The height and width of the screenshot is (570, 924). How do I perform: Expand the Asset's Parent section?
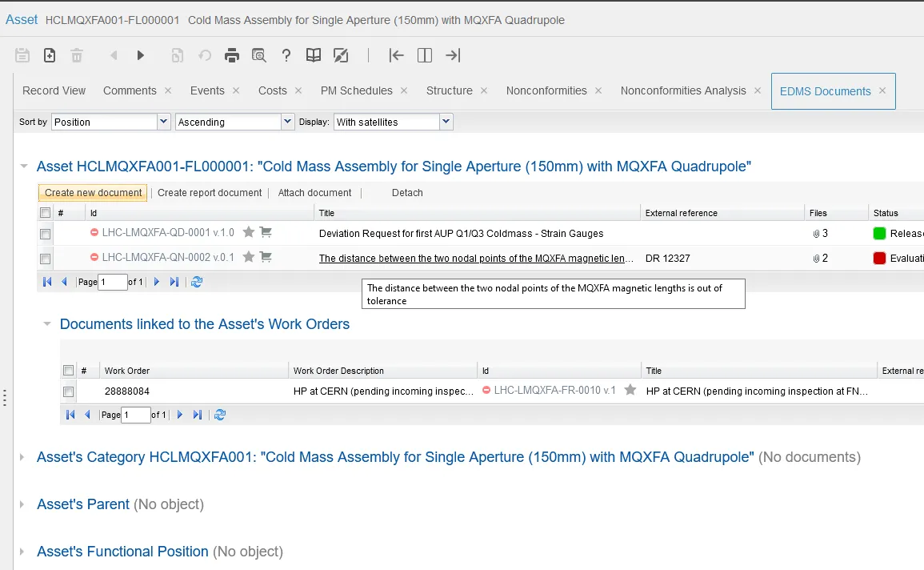[x=22, y=504]
